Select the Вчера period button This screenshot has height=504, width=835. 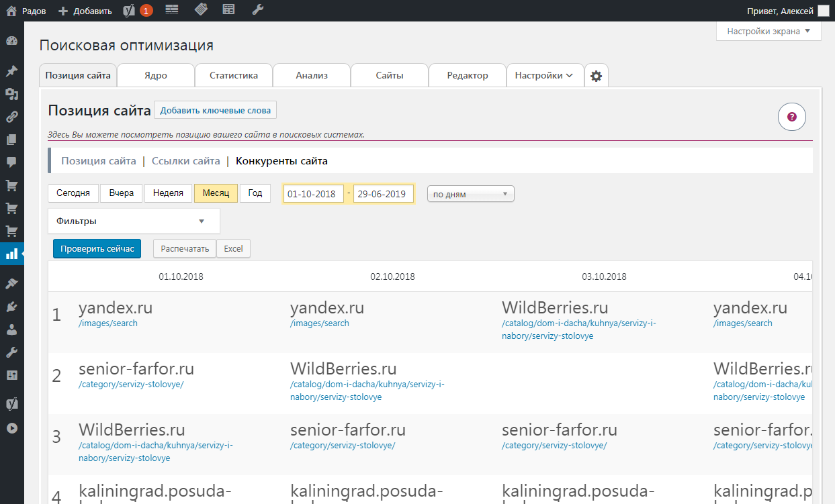[122, 193]
